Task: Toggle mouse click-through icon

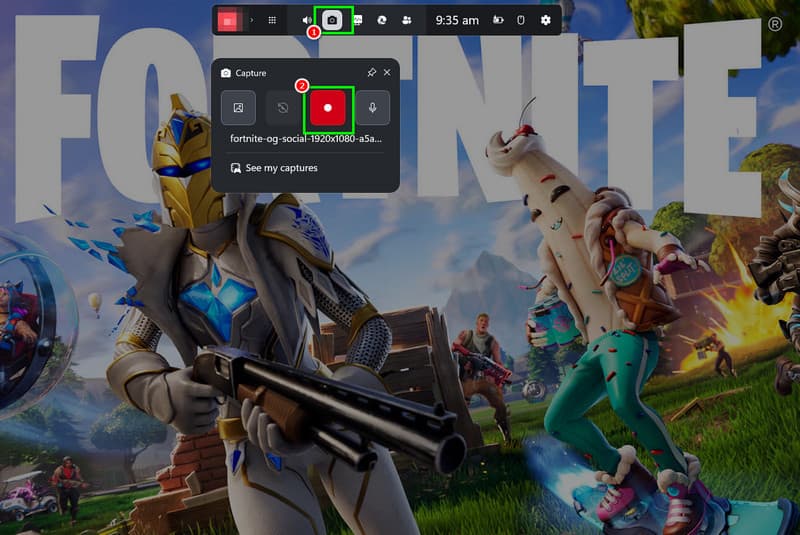Action: point(520,20)
